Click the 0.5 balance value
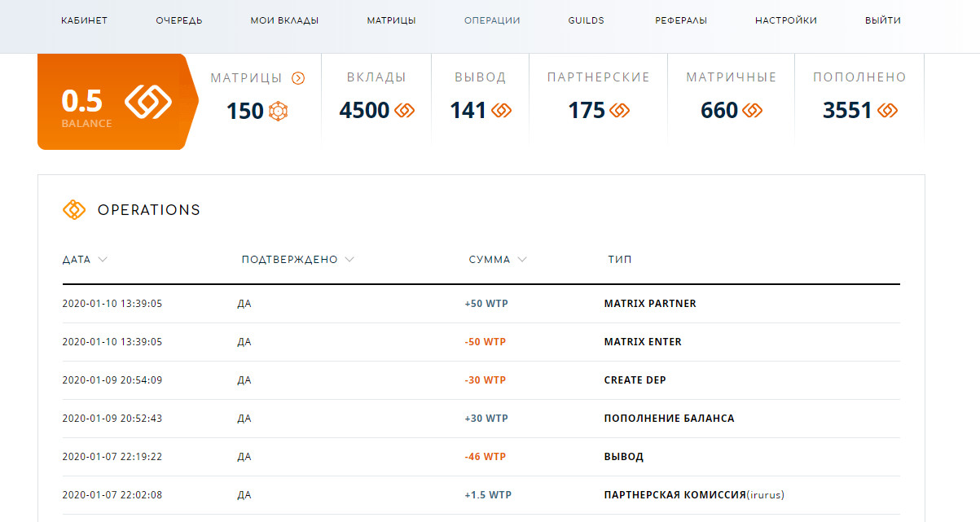This screenshot has width=980, height=522. (x=82, y=101)
